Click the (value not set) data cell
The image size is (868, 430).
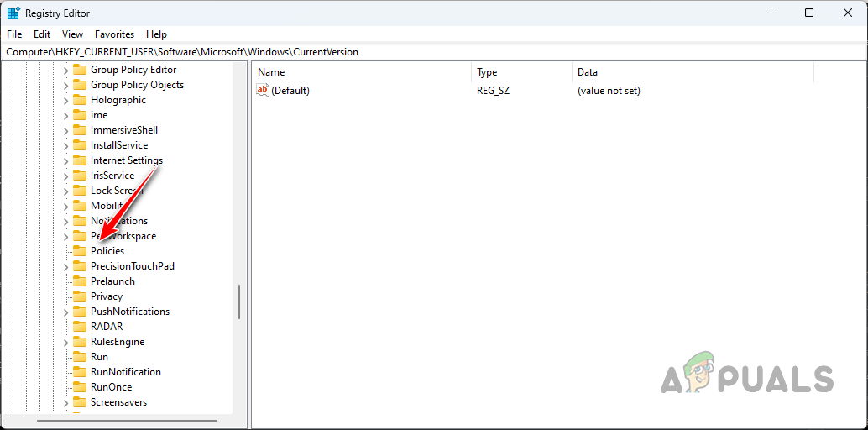pyautogui.click(x=609, y=91)
